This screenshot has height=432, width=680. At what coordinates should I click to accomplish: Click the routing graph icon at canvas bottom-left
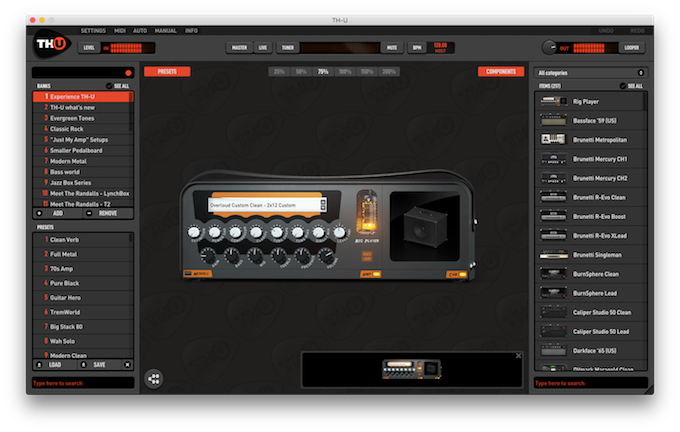point(154,379)
